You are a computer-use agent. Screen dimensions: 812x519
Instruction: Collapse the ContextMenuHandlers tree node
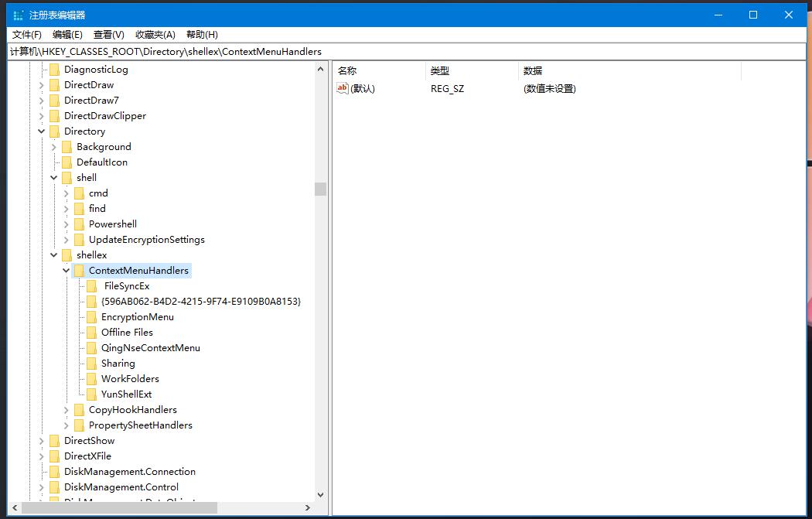pyautogui.click(x=67, y=271)
